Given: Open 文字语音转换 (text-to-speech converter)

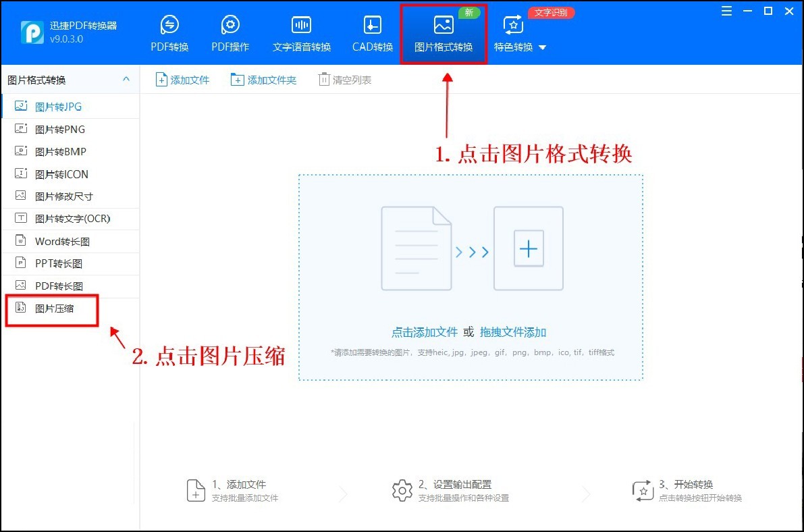Looking at the screenshot, I should pos(301,32).
